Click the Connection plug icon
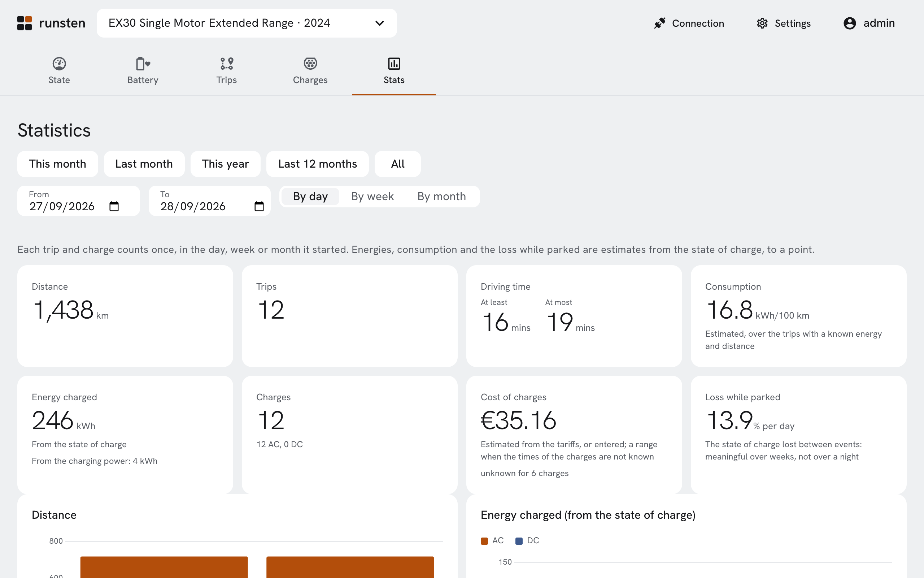This screenshot has height=578, width=924. click(660, 23)
